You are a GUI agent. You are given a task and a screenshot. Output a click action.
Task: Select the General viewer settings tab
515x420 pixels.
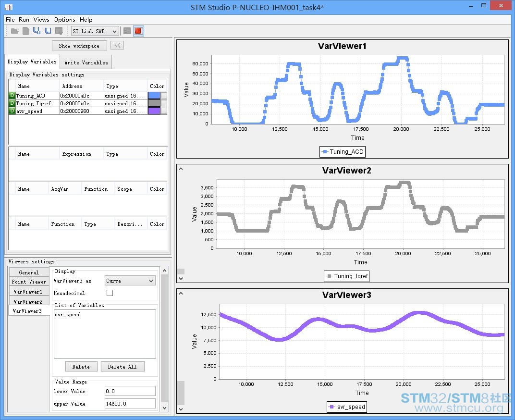(29, 272)
